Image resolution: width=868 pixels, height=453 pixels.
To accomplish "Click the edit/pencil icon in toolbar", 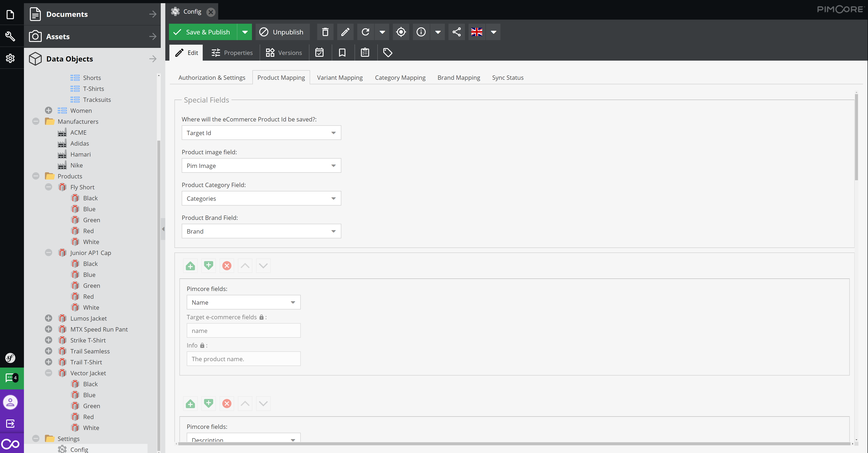I will pos(345,31).
